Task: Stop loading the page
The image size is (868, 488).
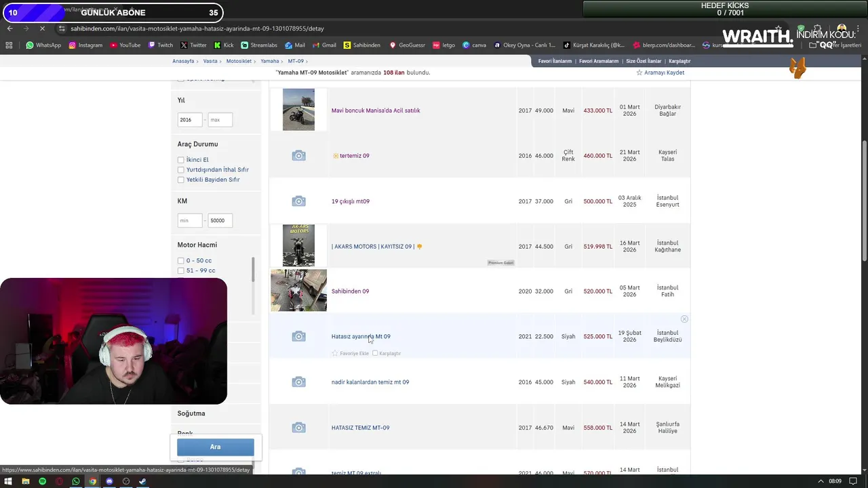Action: coord(42,28)
